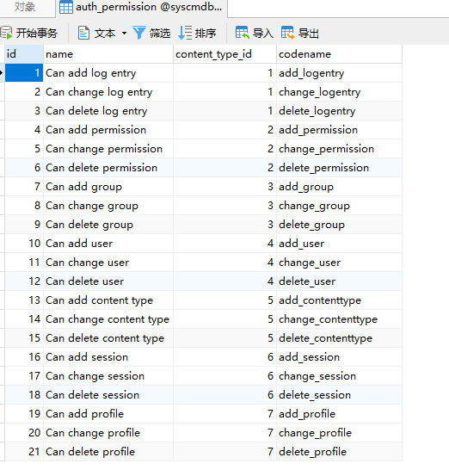Select the 'Can change user' cell

tap(108, 263)
